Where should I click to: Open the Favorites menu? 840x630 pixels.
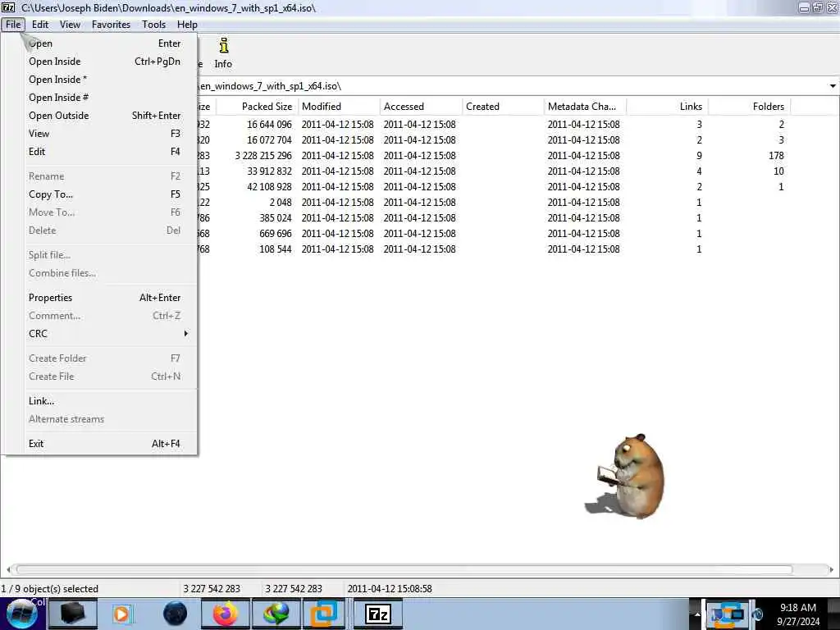[111, 25]
